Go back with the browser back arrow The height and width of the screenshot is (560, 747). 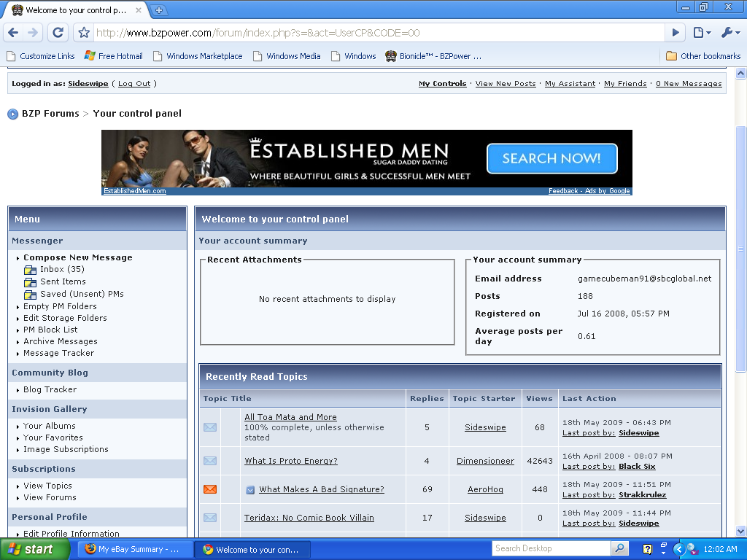pos(13,32)
